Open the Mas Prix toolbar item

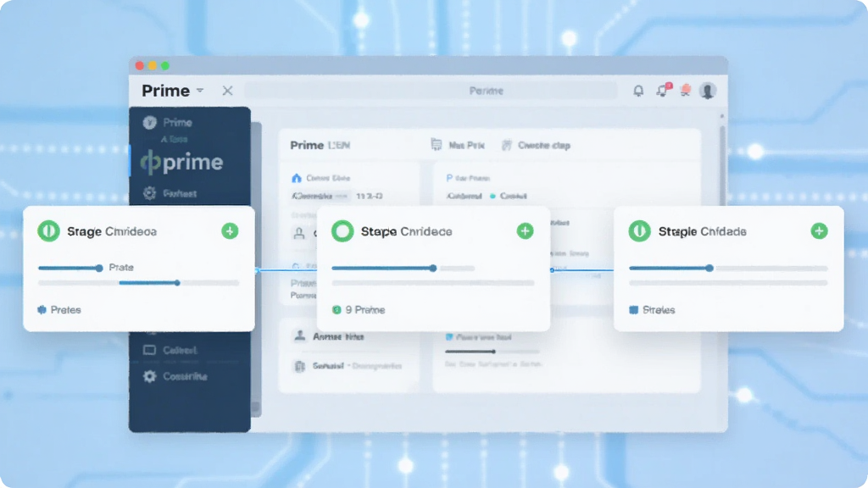(x=458, y=145)
